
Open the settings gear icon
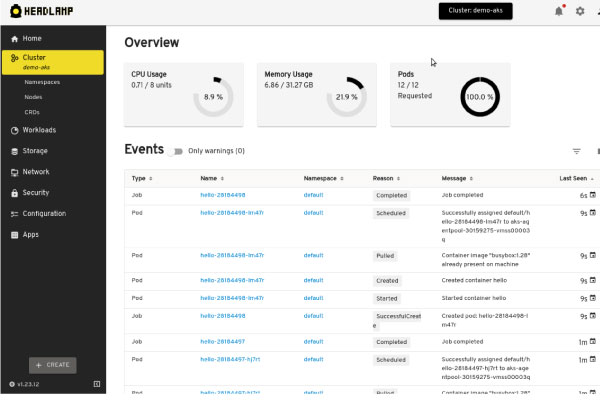coord(580,11)
